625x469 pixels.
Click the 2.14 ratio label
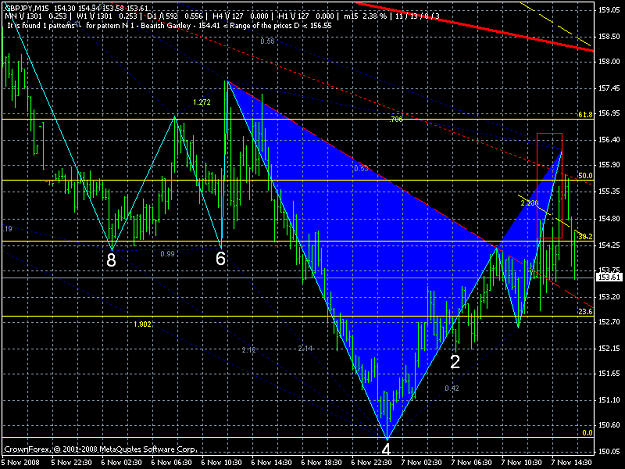tap(305, 348)
